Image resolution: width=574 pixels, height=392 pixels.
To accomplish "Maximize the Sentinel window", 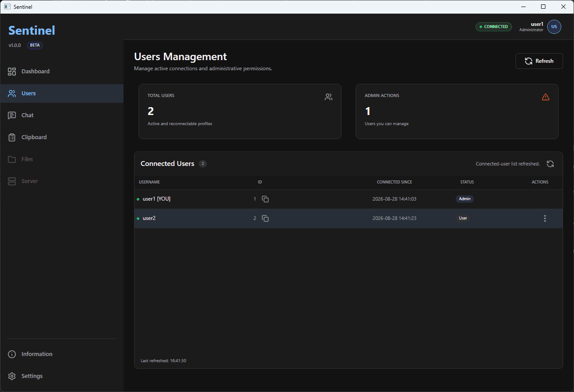I will pyautogui.click(x=543, y=7).
